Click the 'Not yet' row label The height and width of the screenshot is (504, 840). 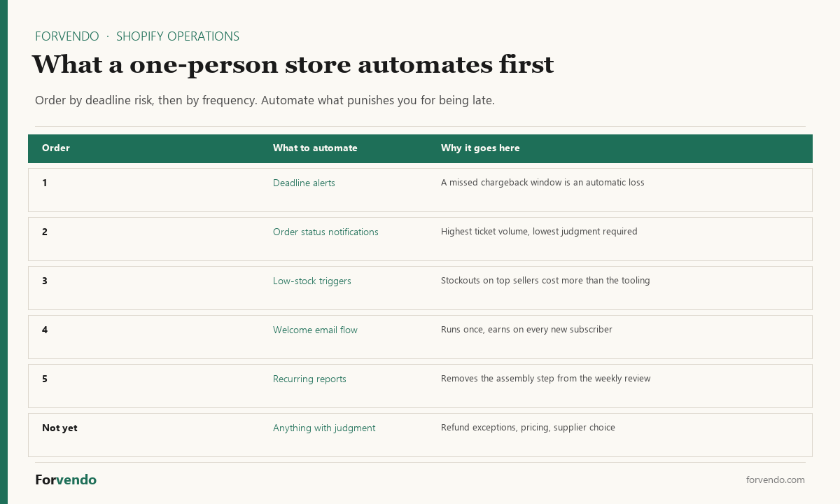click(59, 428)
